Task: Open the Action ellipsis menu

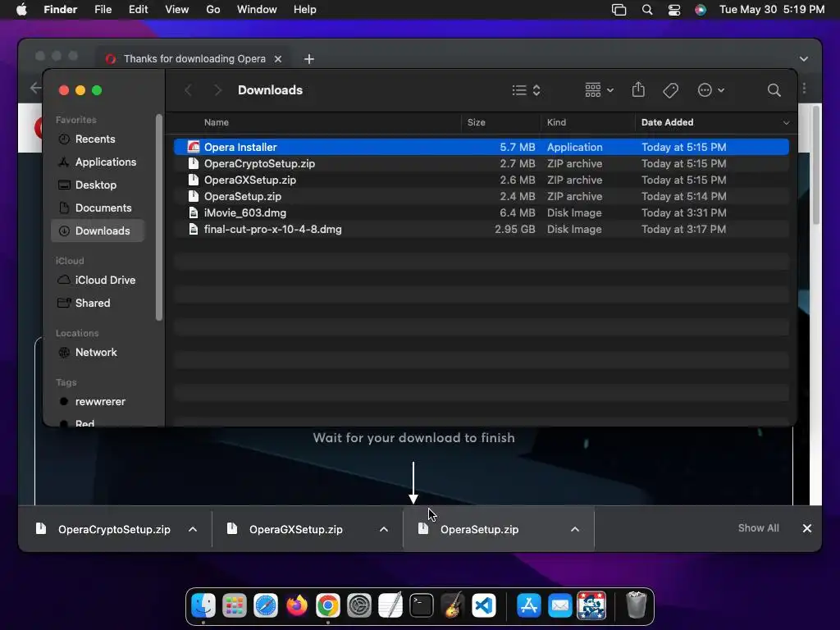Action: pos(711,90)
